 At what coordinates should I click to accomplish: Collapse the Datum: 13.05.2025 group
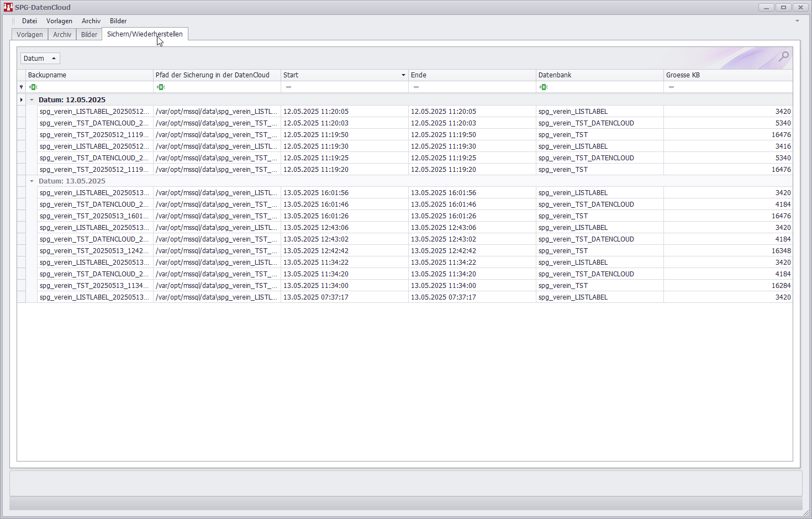31,181
